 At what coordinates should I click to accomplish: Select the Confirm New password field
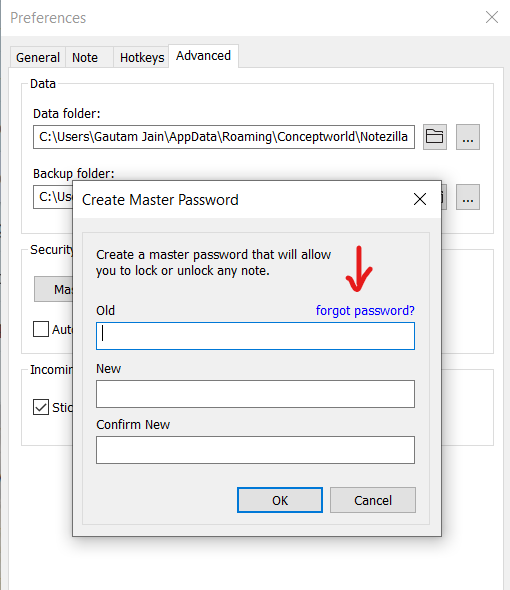click(x=256, y=450)
